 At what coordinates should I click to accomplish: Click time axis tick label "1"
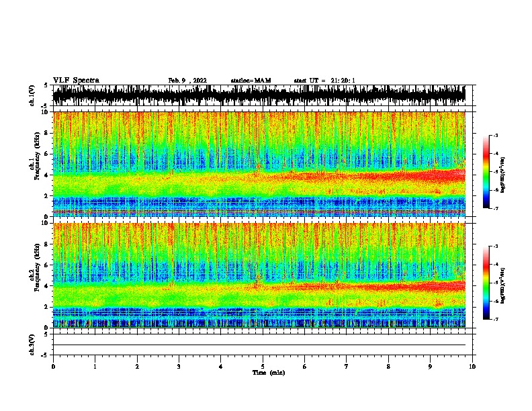click(x=95, y=367)
